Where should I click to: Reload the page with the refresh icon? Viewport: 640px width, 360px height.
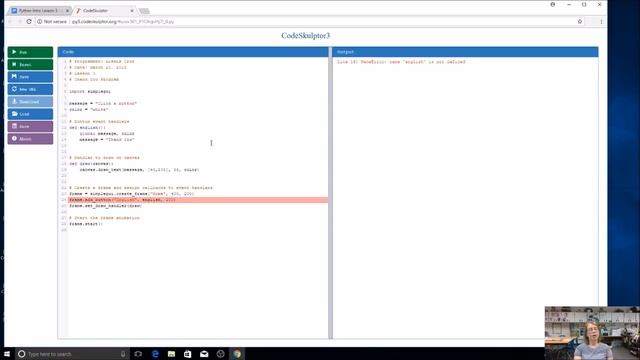pos(29,22)
